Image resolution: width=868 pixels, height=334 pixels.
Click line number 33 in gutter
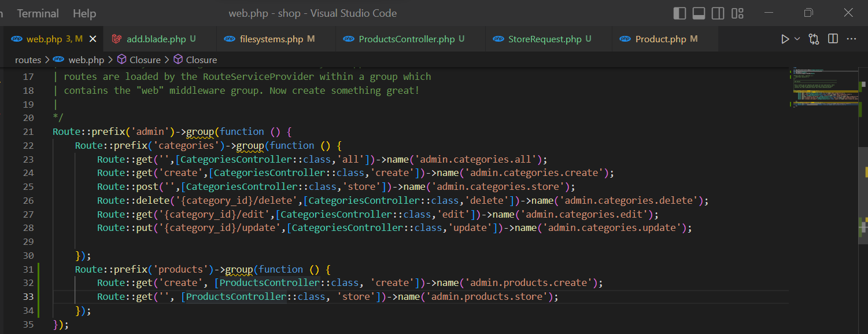(28, 296)
